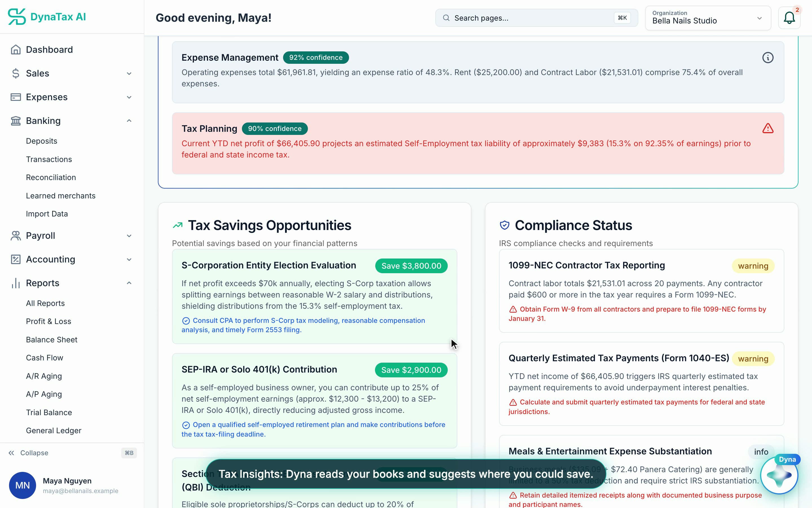Viewport: 812px width, 508px height.
Task: Click the Tax Savings trending arrow icon
Action: tap(178, 225)
